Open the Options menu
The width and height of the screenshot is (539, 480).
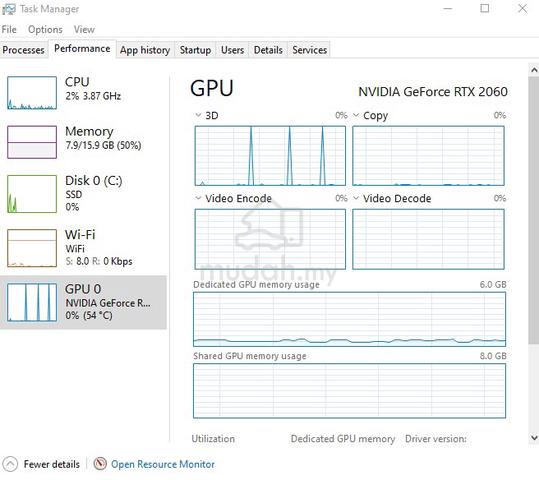pos(45,30)
